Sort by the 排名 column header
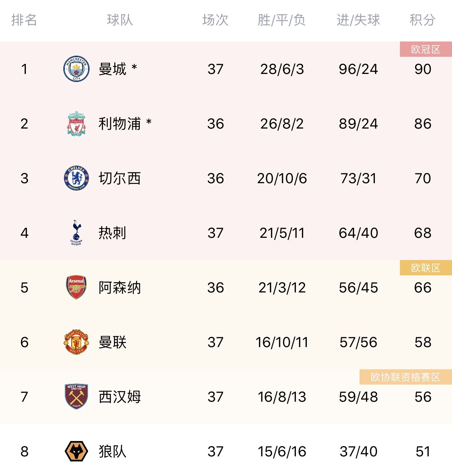The width and height of the screenshot is (452, 476). 24,20
